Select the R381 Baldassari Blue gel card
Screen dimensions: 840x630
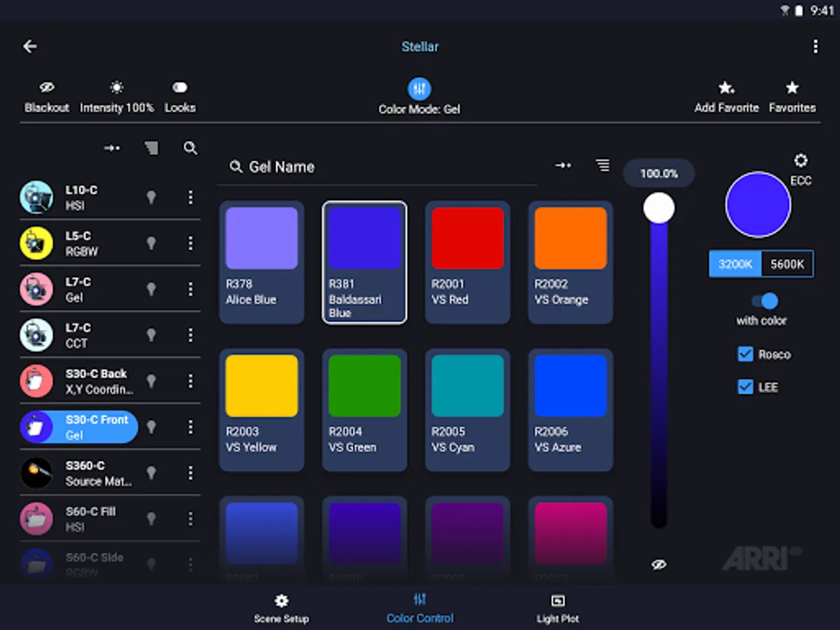click(365, 262)
